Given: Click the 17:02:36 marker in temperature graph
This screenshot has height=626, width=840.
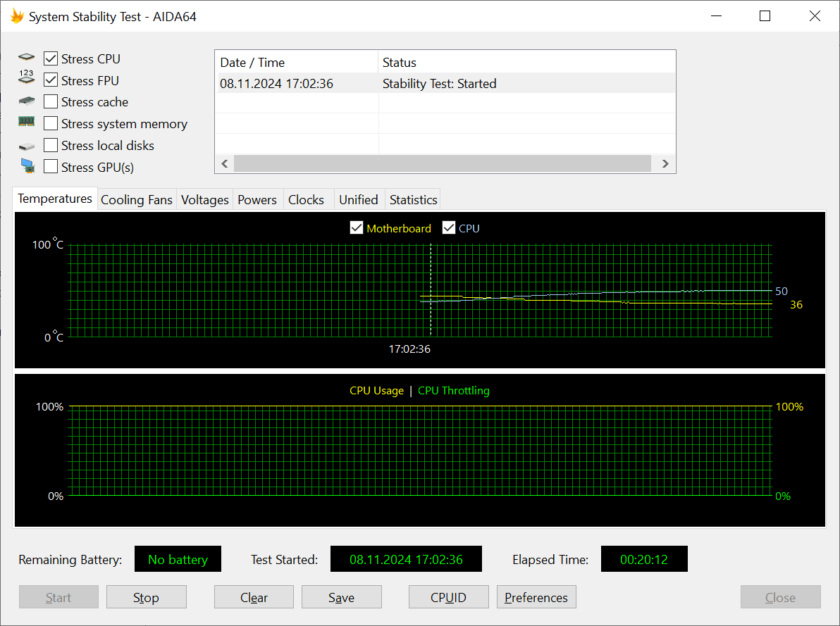Looking at the screenshot, I should pyautogui.click(x=409, y=349).
